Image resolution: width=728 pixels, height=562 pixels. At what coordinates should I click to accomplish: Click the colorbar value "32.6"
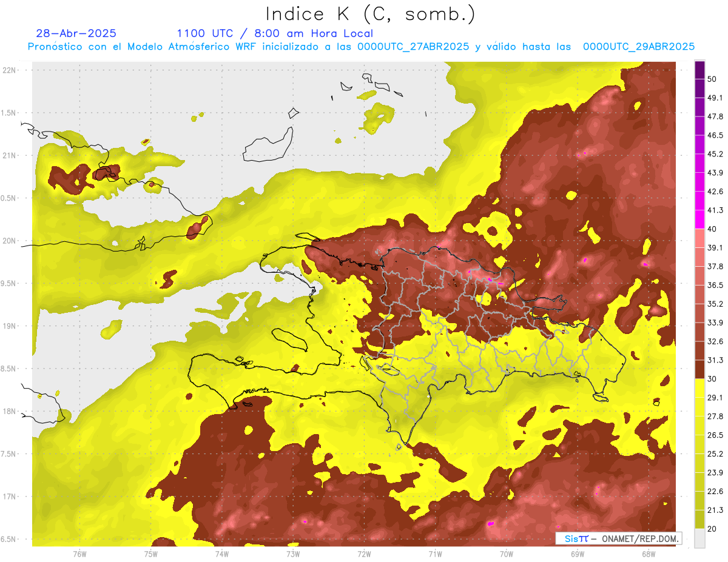[715, 341]
